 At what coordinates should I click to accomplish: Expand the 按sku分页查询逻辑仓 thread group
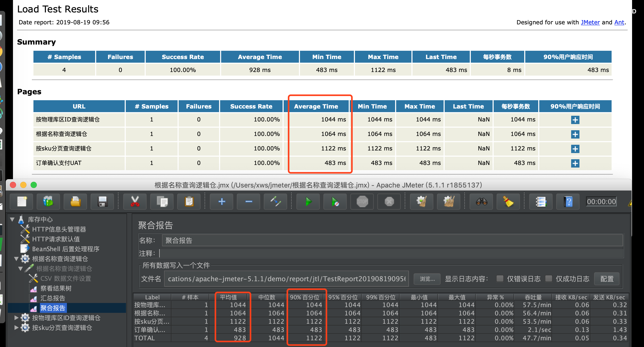(x=16, y=328)
